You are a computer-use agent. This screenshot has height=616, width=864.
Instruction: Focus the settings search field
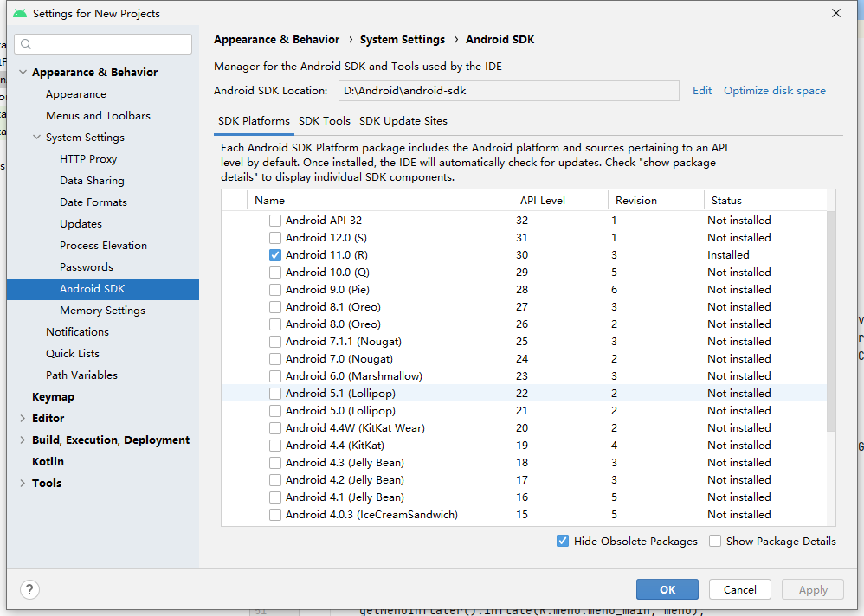tap(103, 44)
